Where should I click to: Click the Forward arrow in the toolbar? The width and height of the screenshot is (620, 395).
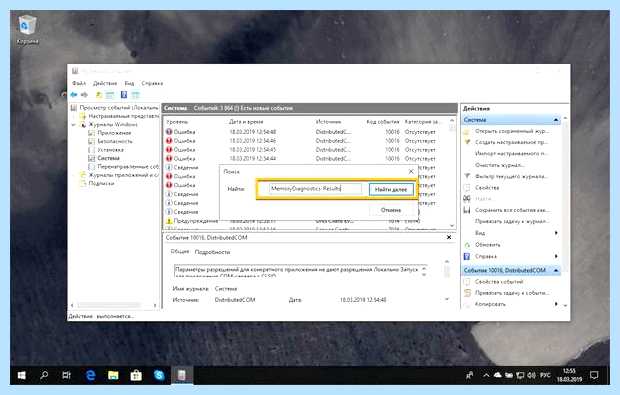pyautogui.click(x=84, y=95)
